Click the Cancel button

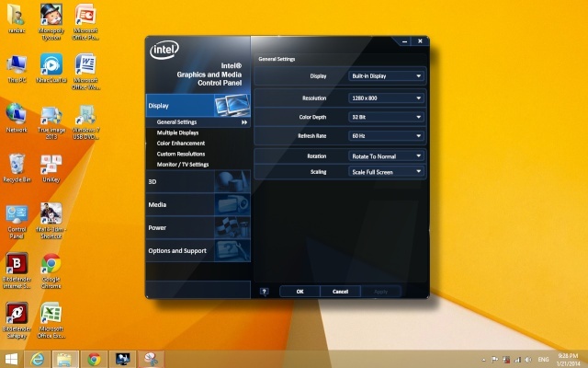340,292
